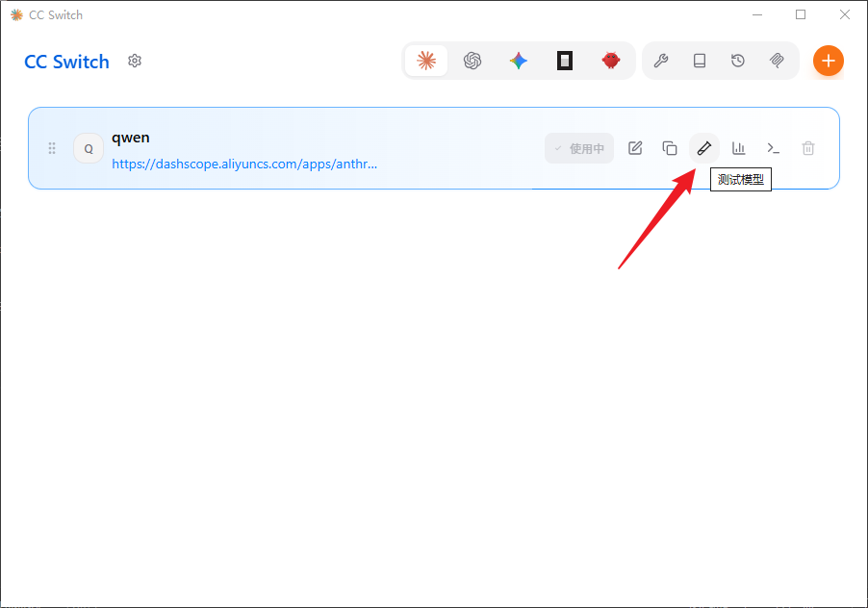Select the red creature app icon
This screenshot has height=608, width=868.
pyautogui.click(x=611, y=61)
